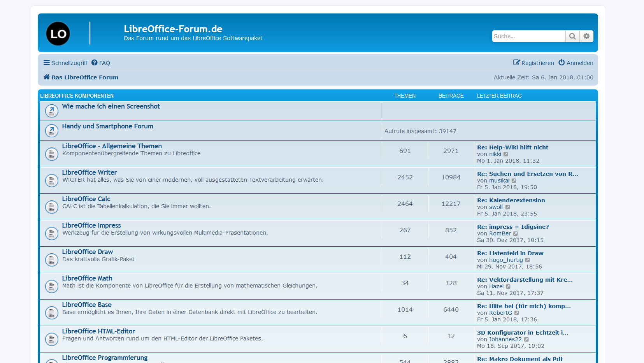Image resolution: width=644 pixels, height=363 pixels.
Task: Click forum icon for LibreOffice Impress
Action: click(52, 233)
